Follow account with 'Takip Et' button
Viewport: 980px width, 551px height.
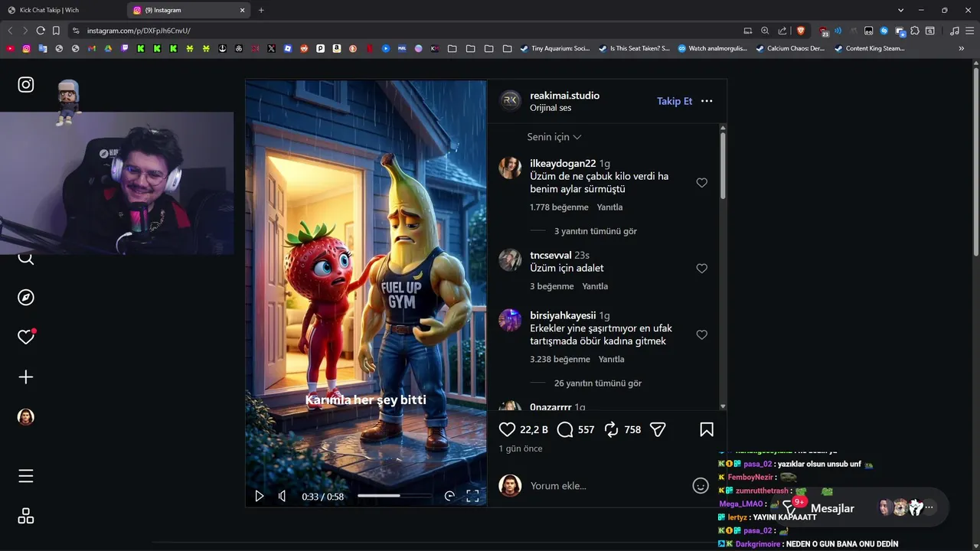675,101
